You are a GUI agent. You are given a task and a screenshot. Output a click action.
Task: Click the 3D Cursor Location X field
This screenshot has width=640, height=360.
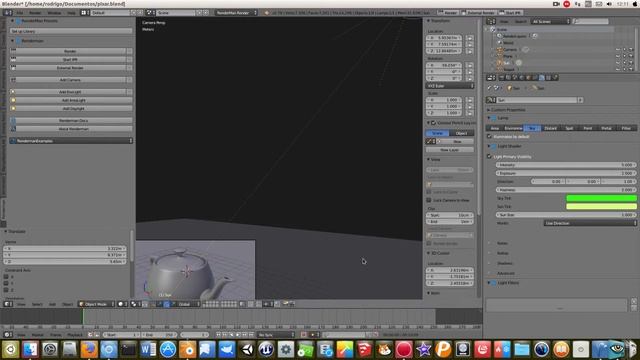(450, 270)
